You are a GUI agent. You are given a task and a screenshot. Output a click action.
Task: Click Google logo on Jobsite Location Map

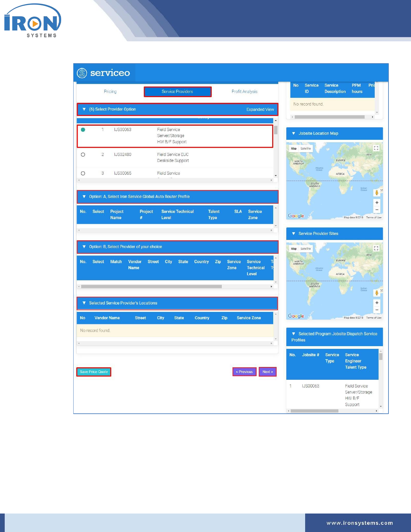pos(296,216)
